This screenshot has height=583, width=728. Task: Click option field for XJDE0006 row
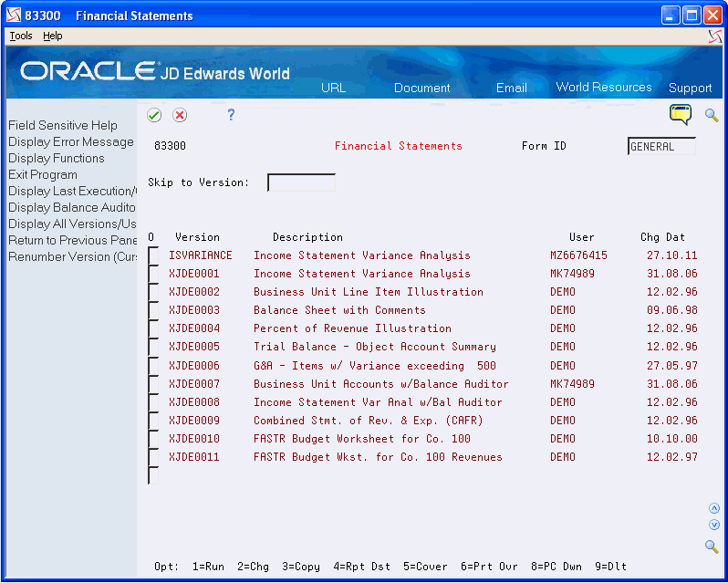tap(153, 366)
